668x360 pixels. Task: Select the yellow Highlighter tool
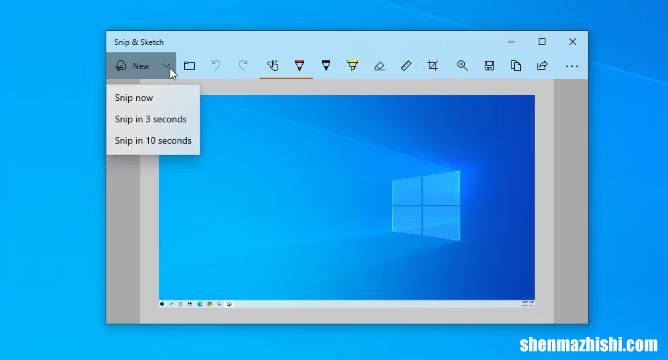352,66
